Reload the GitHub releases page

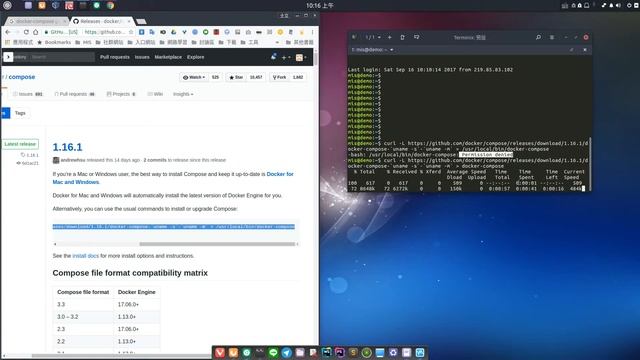click(26, 32)
